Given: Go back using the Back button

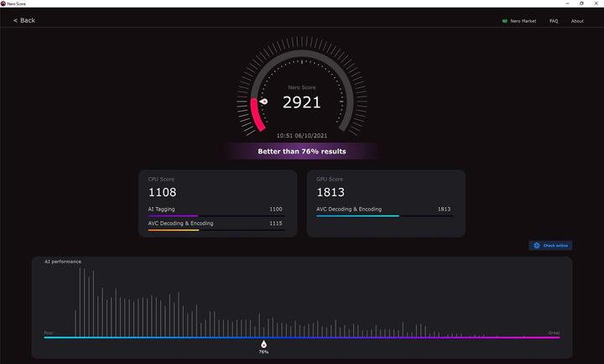Looking at the screenshot, I should point(24,20).
